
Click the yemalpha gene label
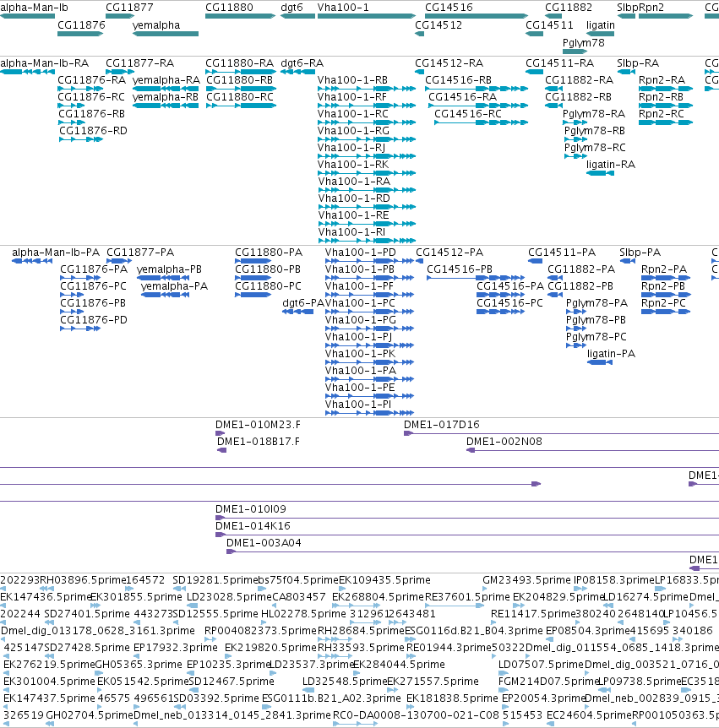tap(156, 25)
